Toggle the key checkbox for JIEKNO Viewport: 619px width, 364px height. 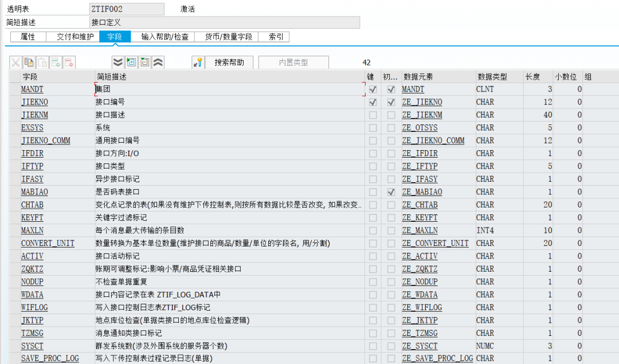tap(373, 102)
